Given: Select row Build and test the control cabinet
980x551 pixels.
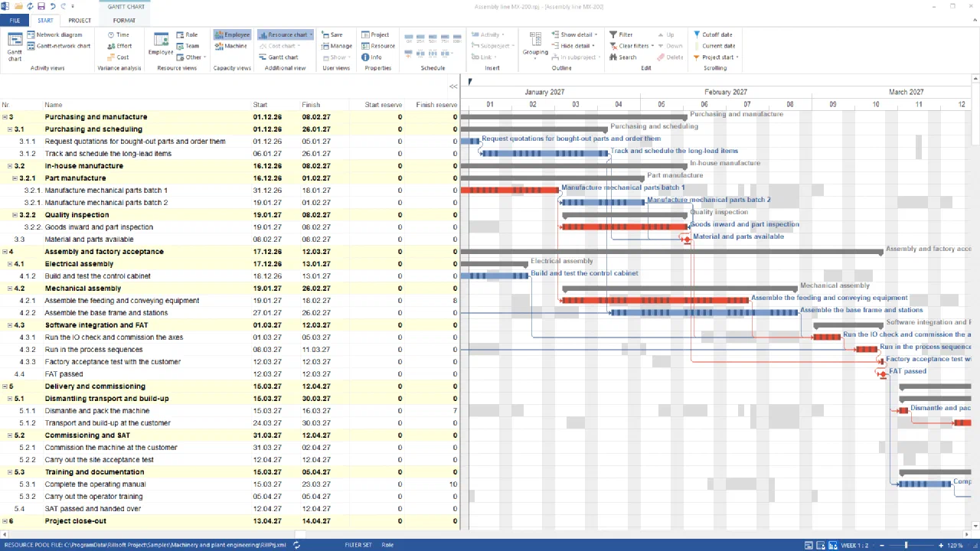Looking at the screenshot, I should [x=230, y=276].
